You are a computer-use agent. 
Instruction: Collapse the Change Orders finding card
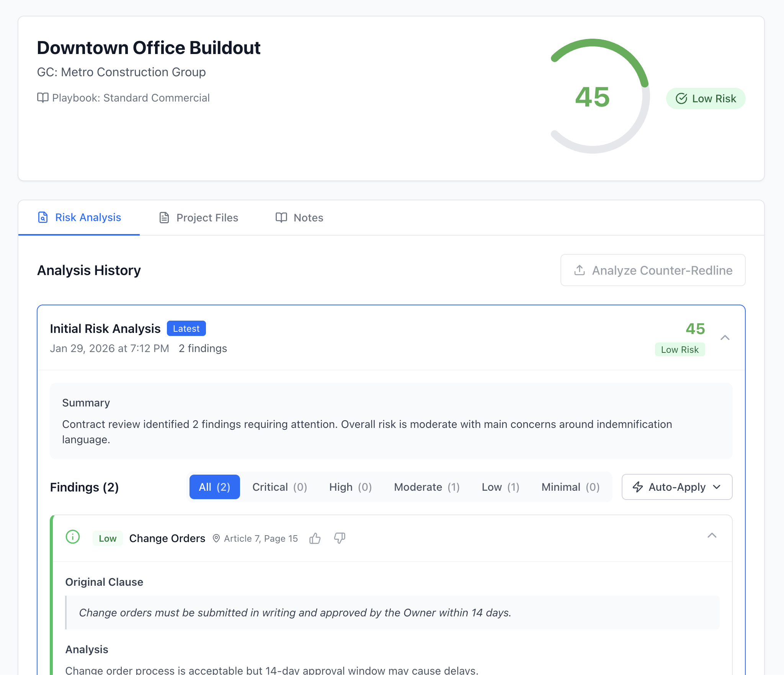pos(712,536)
